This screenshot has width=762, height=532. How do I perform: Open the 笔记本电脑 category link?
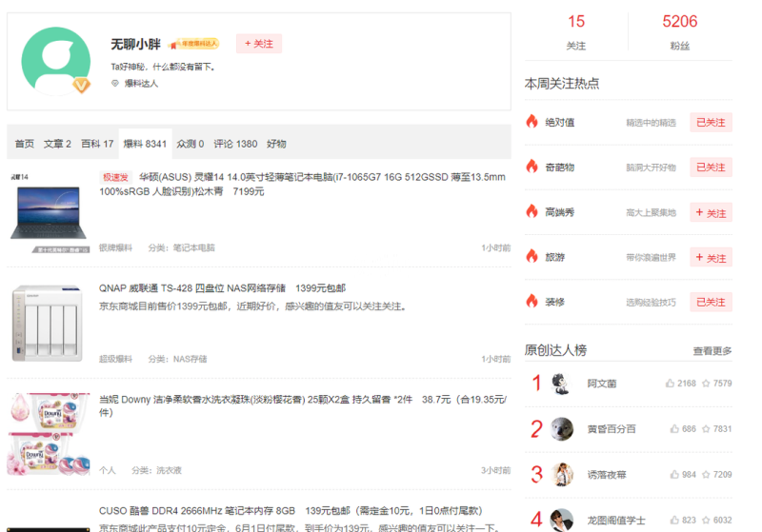pos(194,247)
